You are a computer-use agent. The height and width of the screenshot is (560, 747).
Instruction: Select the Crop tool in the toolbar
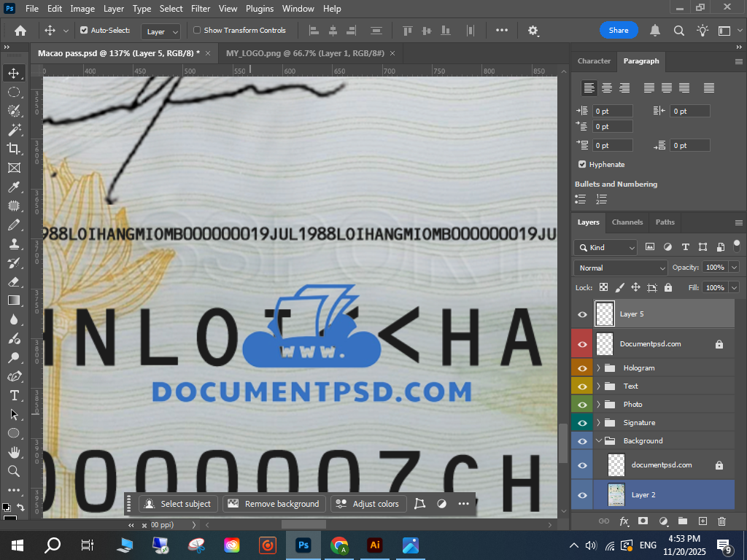pos(14,149)
